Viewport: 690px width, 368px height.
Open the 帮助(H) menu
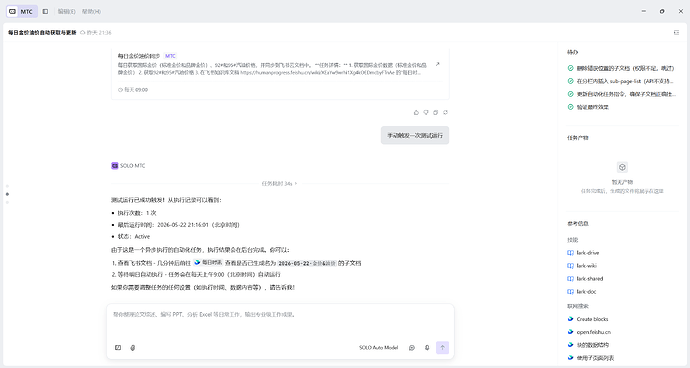[x=91, y=11]
